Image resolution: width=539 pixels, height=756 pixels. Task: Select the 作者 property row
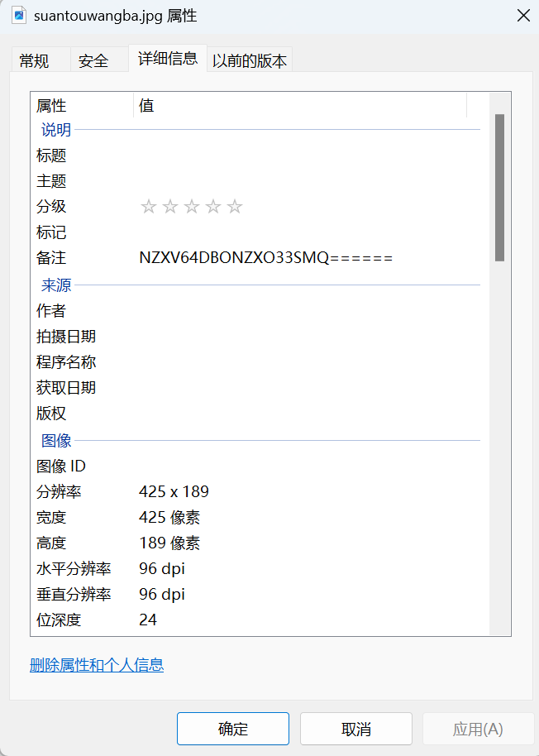pos(258,310)
